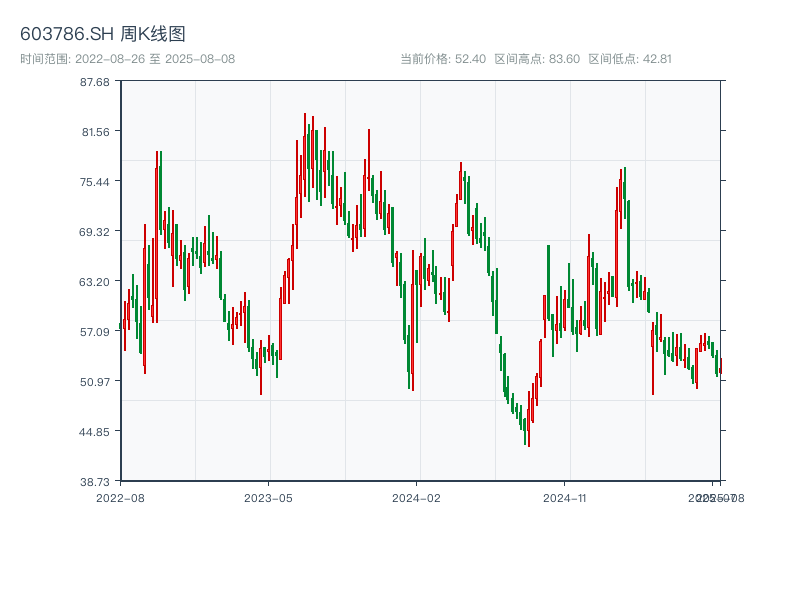Click the lowest red candle near 42.81
The width and height of the screenshot is (800, 600).
(x=529, y=419)
